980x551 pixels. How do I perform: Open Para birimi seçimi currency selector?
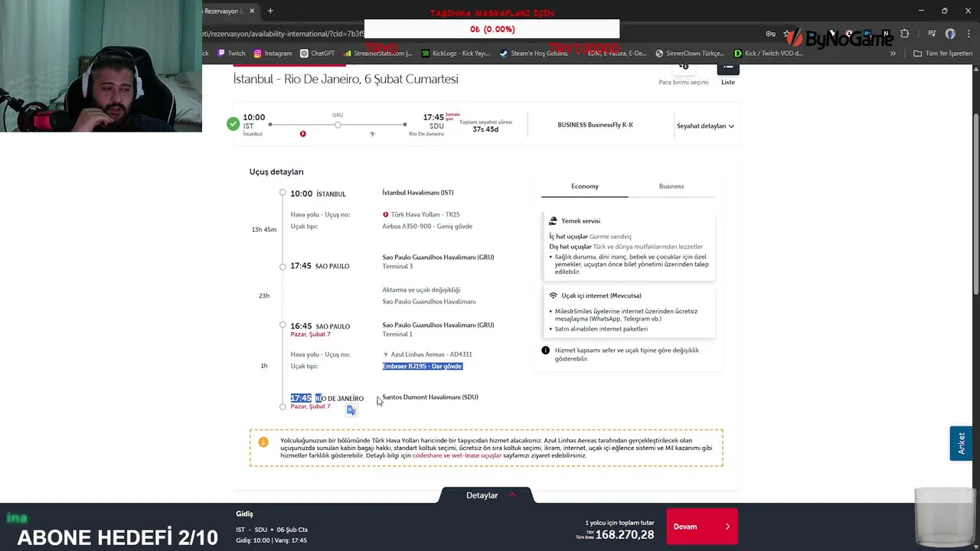click(684, 75)
